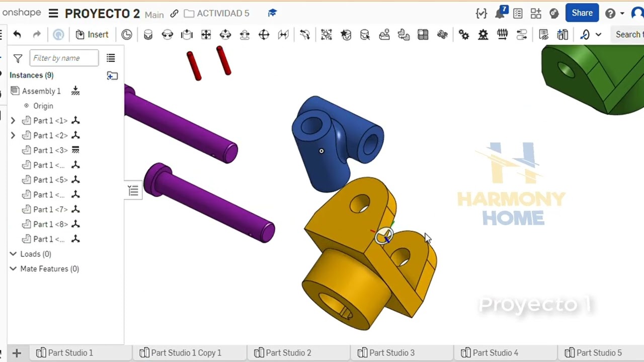Select the Rack and pinion relation tool
644x362 pixels.
pyautogui.click(x=483, y=34)
